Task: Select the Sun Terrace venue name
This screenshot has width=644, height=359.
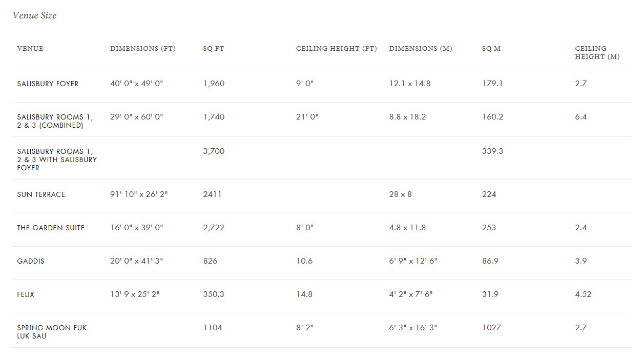Action: (x=41, y=194)
